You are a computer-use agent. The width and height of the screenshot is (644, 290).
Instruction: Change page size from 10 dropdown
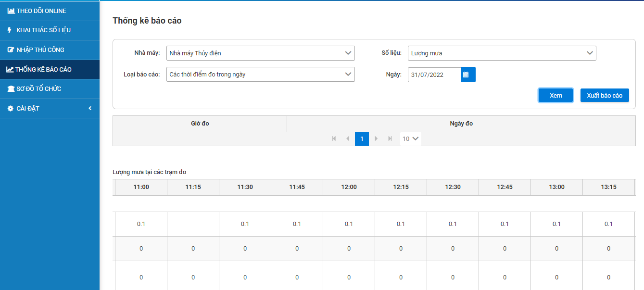click(x=411, y=139)
